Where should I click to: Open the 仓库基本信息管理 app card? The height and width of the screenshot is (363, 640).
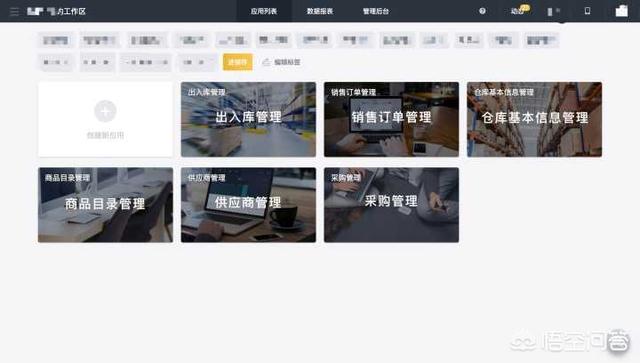pyautogui.click(x=534, y=119)
